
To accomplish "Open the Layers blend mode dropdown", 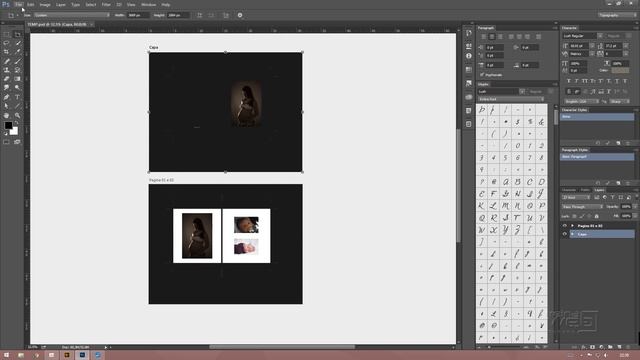I will point(582,207).
